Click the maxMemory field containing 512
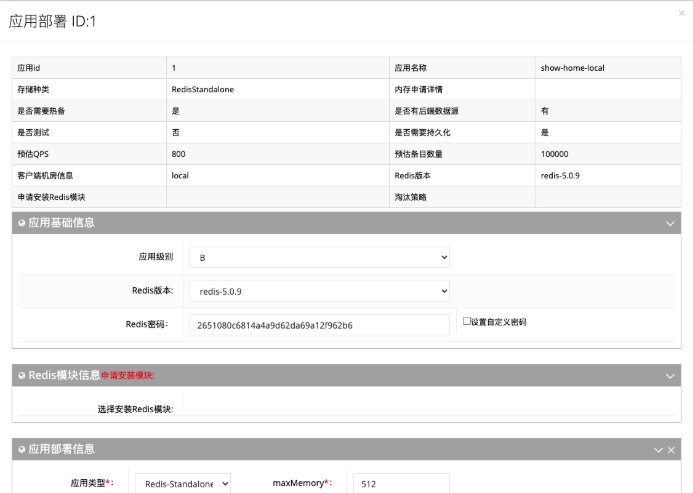 click(399, 484)
